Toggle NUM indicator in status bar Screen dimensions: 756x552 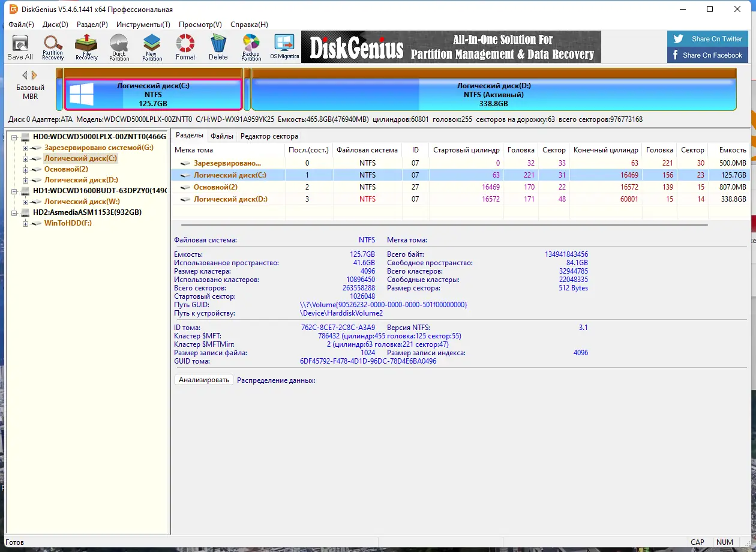click(x=725, y=542)
